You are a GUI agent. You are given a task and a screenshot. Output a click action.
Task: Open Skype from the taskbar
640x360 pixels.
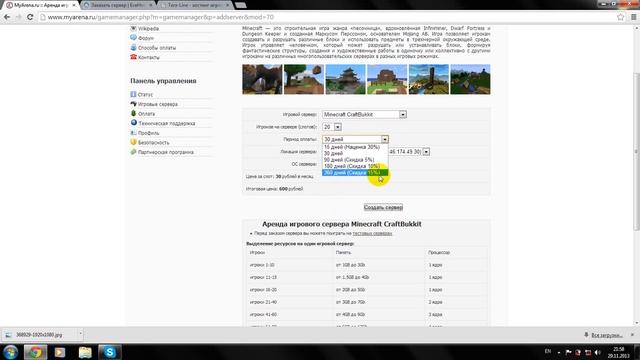click(x=109, y=352)
